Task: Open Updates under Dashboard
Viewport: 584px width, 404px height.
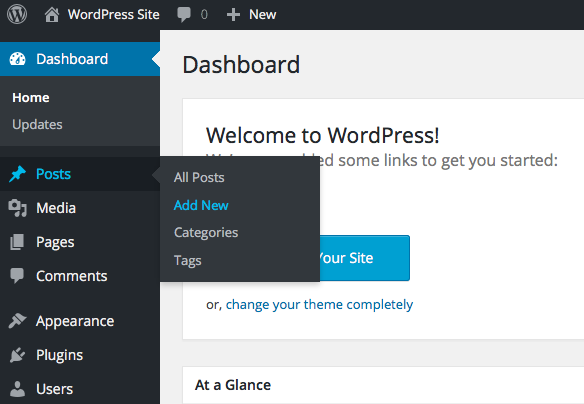Action: (37, 124)
